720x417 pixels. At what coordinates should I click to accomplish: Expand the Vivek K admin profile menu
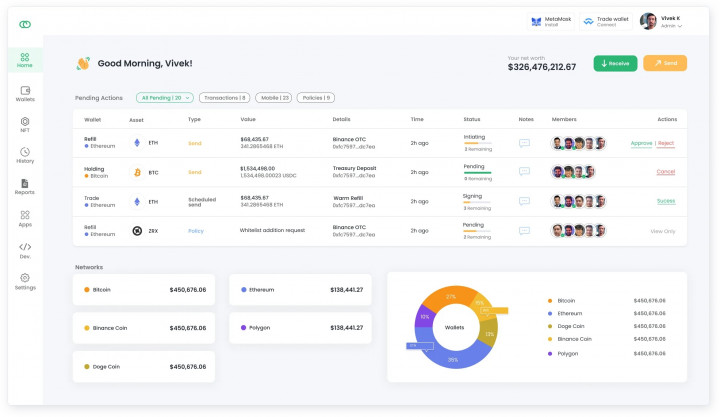click(662, 22)
